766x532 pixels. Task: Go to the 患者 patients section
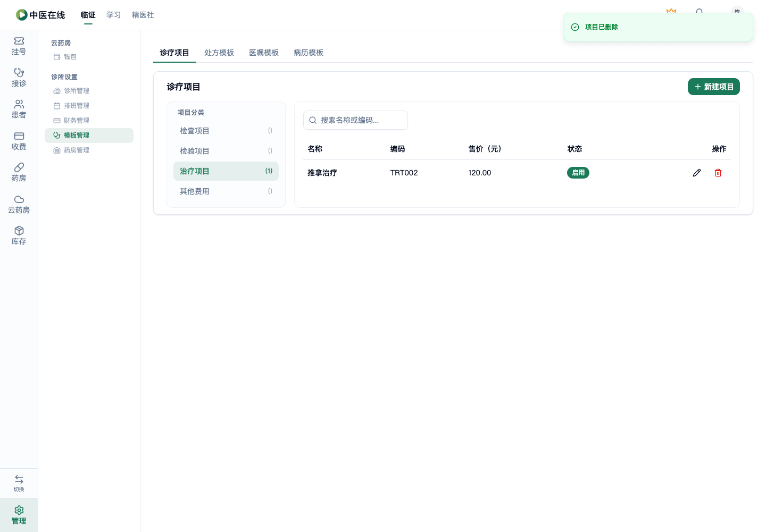[x=19, y=109]
